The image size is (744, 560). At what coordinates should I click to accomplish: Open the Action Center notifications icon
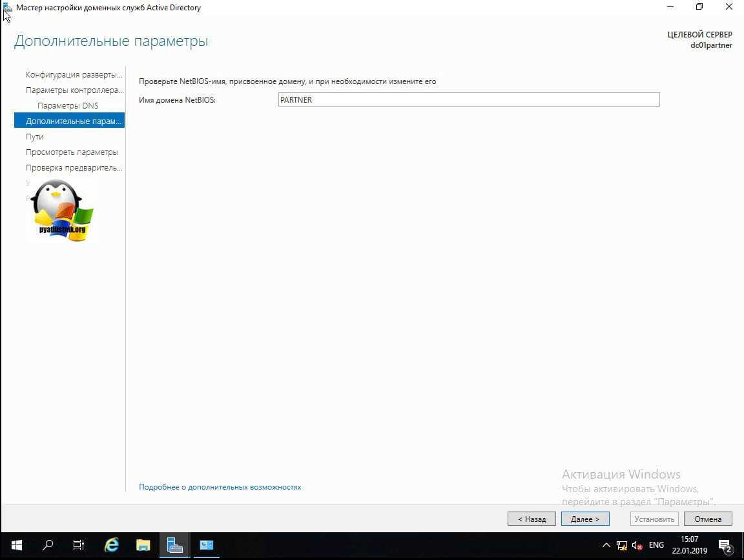point(725,546)
